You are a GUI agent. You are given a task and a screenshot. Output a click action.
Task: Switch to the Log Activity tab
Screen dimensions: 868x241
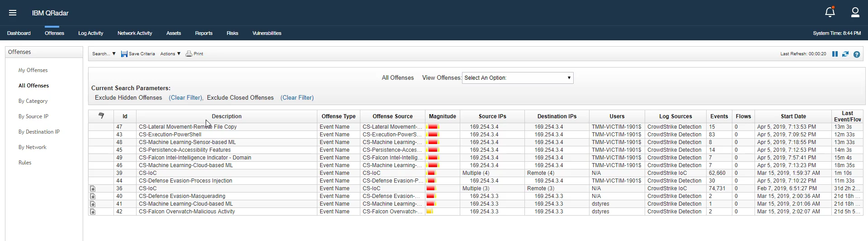tap(90, 33)
